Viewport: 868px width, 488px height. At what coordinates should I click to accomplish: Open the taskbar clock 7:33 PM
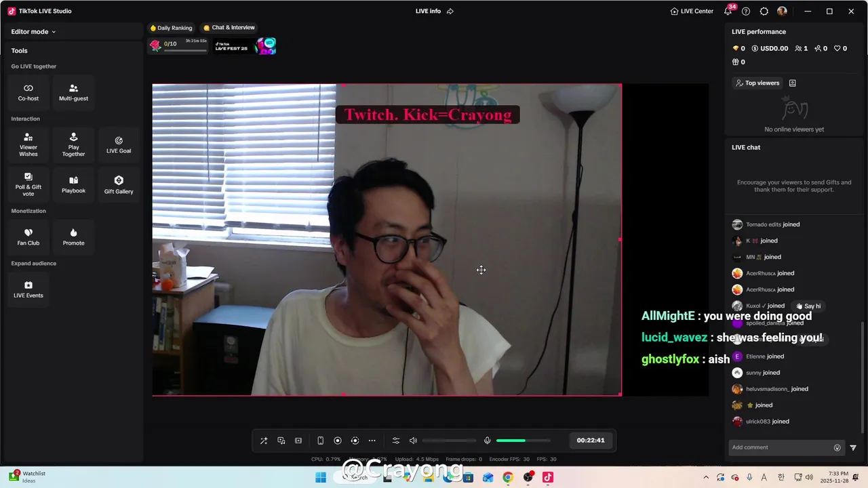(834, 477)
